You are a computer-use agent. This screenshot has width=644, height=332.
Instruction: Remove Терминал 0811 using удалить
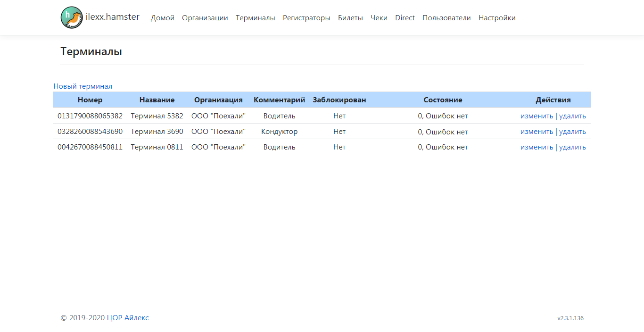pos(572,147)
